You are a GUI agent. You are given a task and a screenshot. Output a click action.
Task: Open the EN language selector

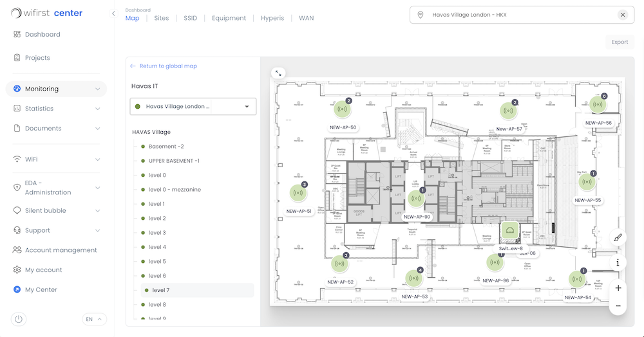point(94,319)
